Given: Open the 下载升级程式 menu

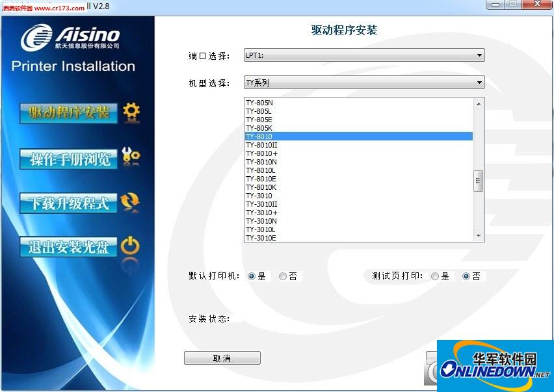Looking at the screenshot, I should 68,203.
